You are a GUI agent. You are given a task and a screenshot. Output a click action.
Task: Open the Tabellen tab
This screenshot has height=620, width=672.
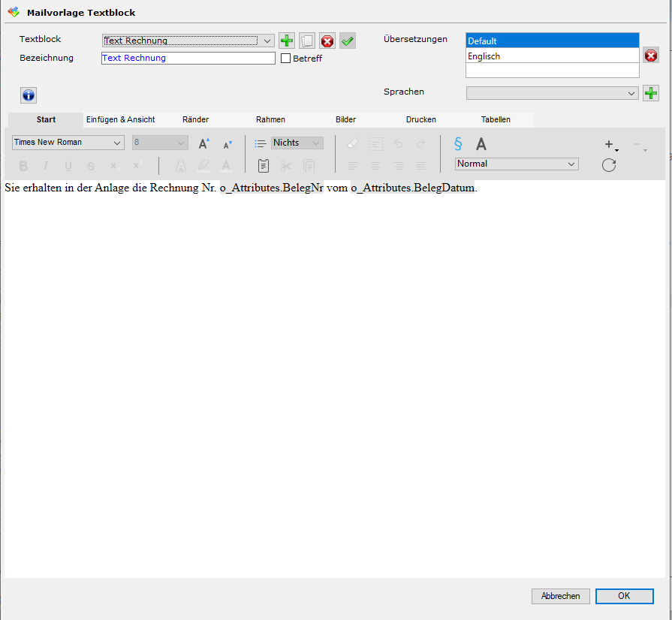(496, 119)
